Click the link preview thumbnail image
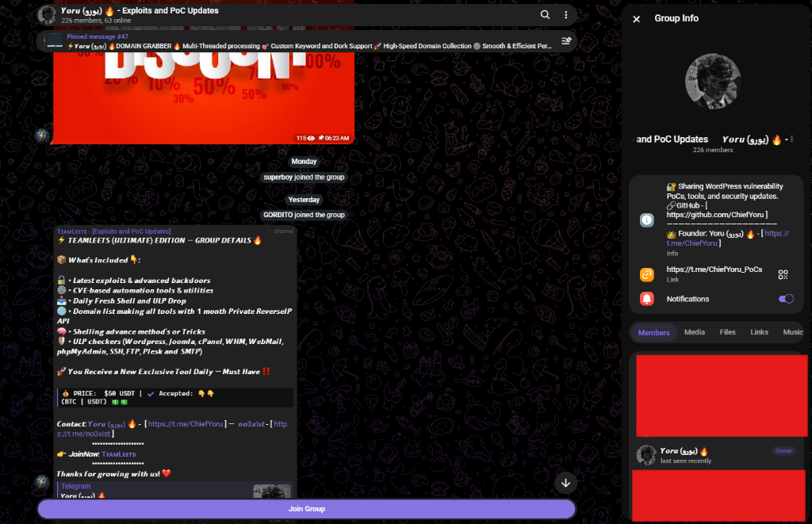Image resolution: width=812 pixels, height=524 pixels. click(272, 491)
